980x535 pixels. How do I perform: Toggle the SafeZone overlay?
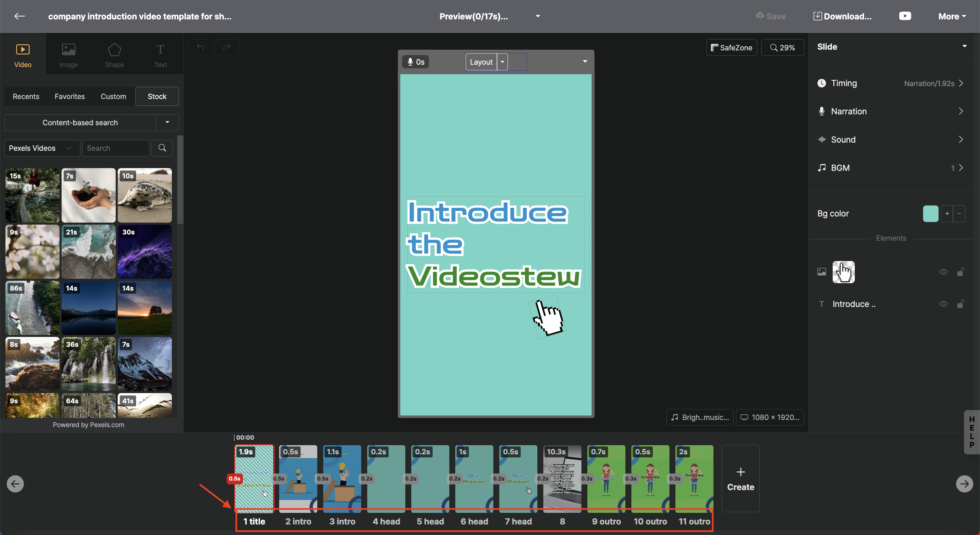coord(732,48)
